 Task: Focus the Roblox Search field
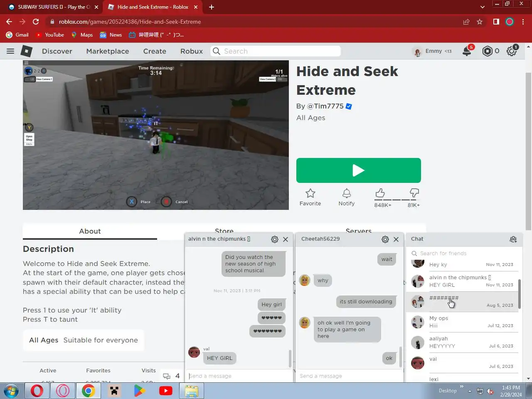pyautogui.click(x=276, y=51)
